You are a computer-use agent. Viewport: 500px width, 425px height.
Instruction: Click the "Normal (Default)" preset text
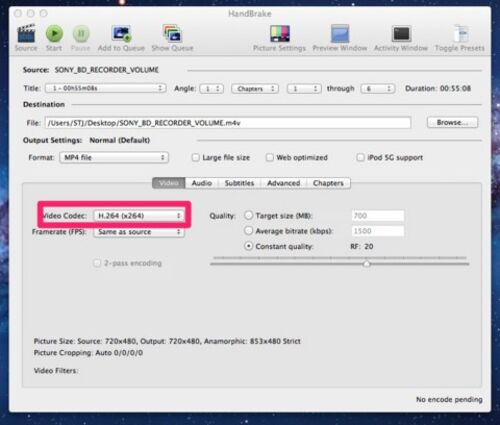120,140
